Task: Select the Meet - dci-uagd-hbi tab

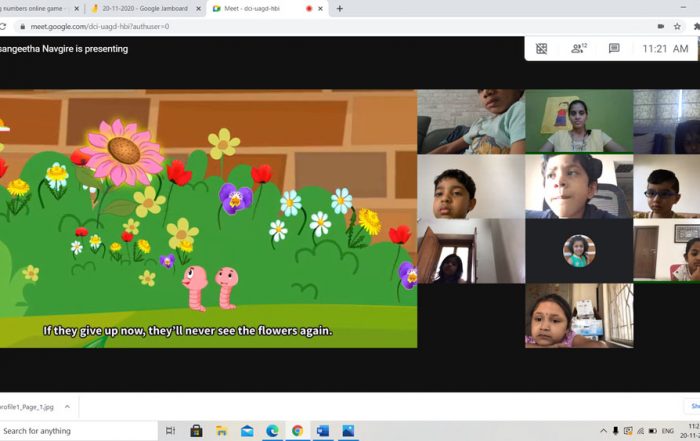Action: coord(267,8)
